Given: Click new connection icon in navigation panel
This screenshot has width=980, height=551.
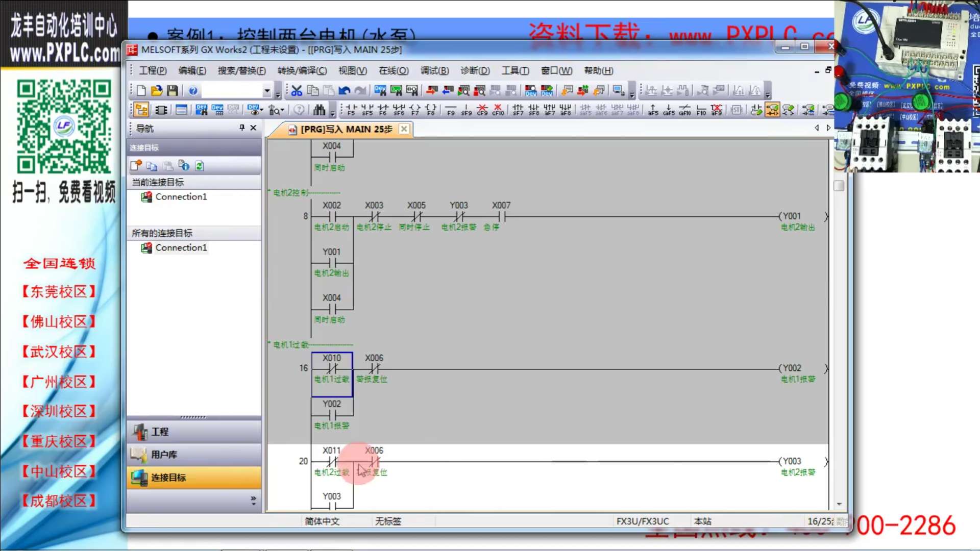Looking at the screenshot, I should [x=136, y=166].
